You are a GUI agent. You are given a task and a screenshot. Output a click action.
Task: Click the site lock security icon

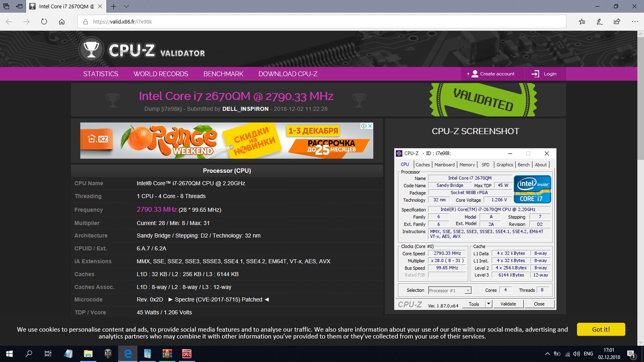pyautogui.click(x=86, y=22)
